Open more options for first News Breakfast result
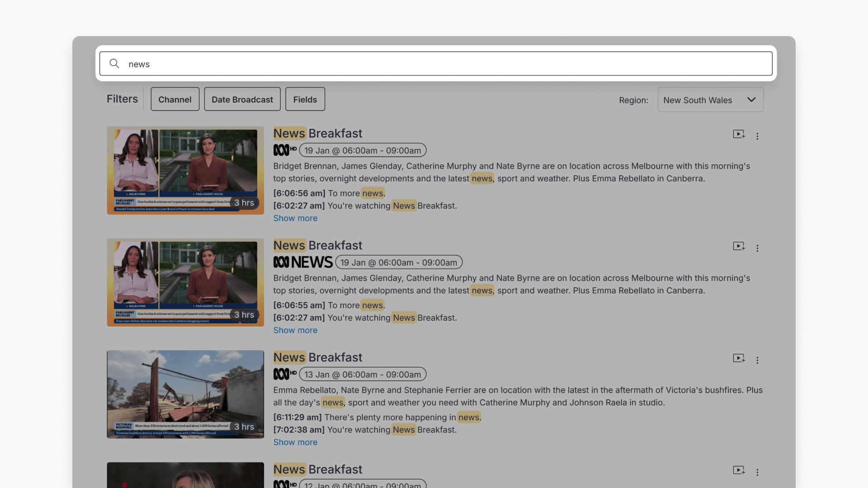 [x=757, y=136]
